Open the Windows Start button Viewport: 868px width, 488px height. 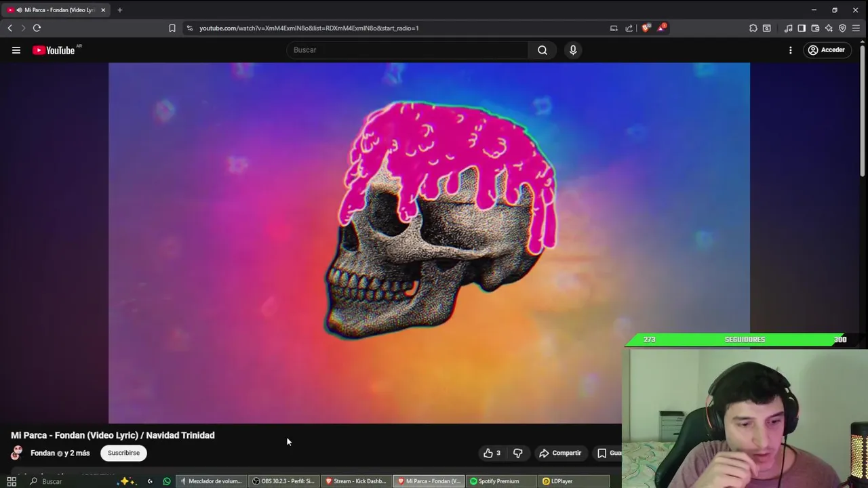click(x=12, y=481)
